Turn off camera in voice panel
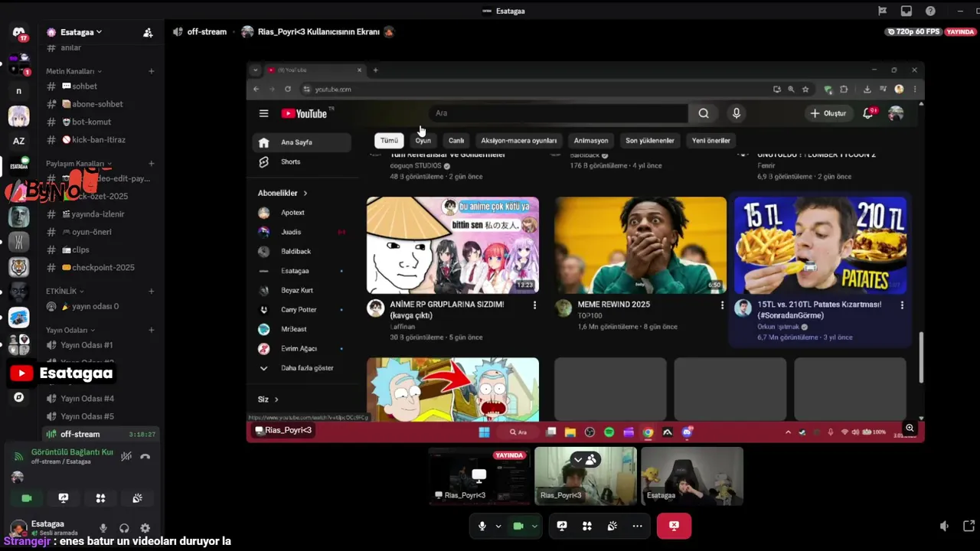980x551 pixels. click(27, 498)
